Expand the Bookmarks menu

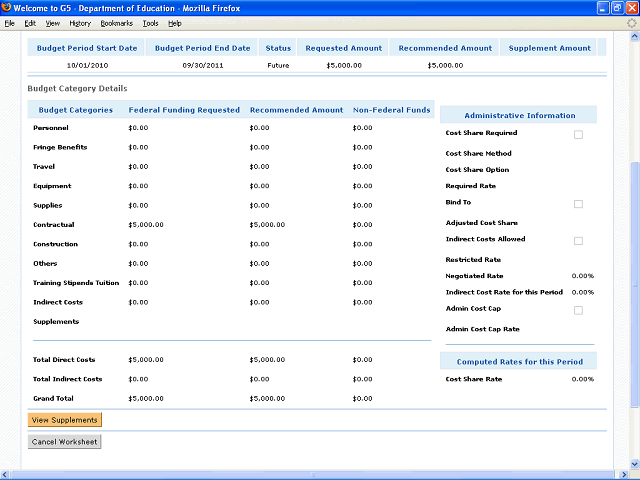[116, 22]
